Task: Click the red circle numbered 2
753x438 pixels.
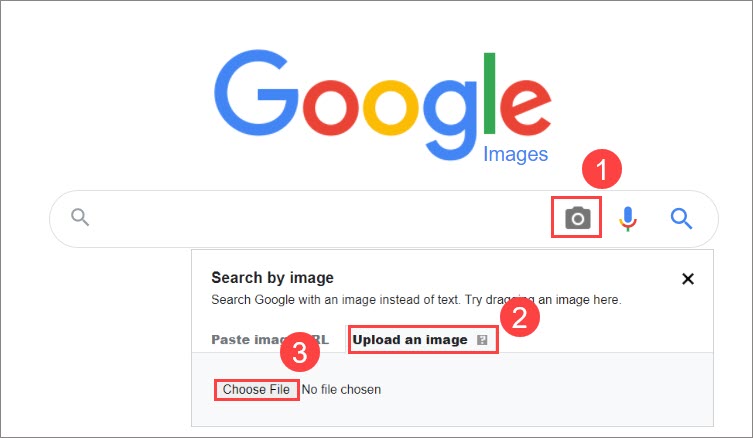Action: point(520,316)
